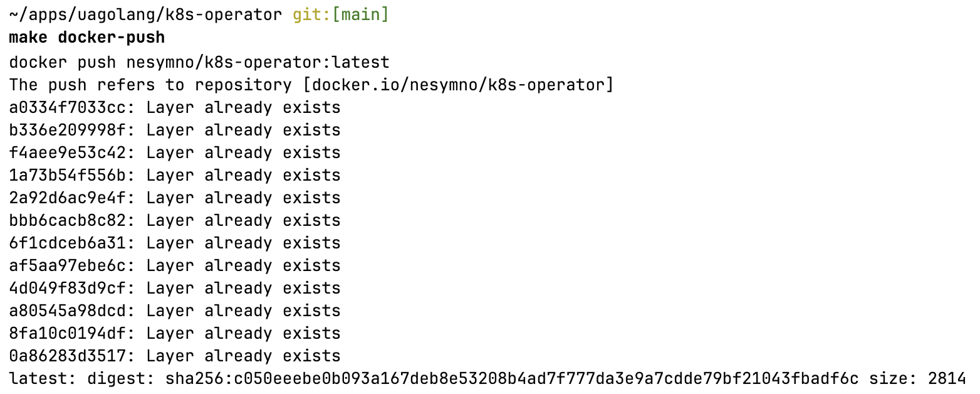This screenshot has height=394, width=980.
Task: Click the layer hash b336e209998f
Action: click(68, 130)
